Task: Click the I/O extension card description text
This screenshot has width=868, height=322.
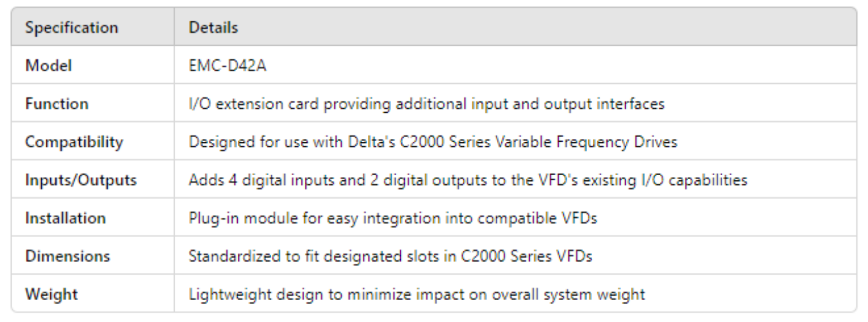Action: (426, 104)
